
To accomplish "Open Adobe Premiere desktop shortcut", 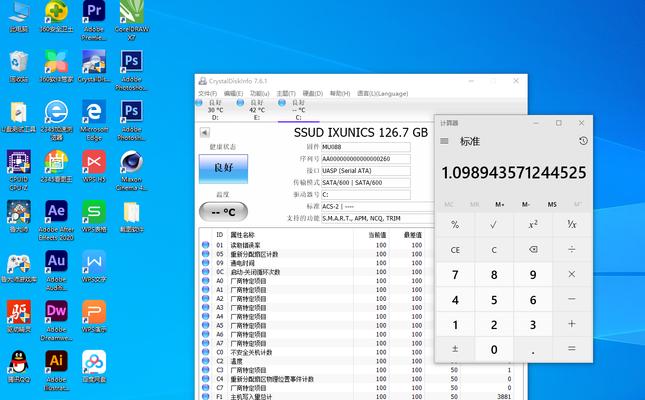I will [94, 20].
